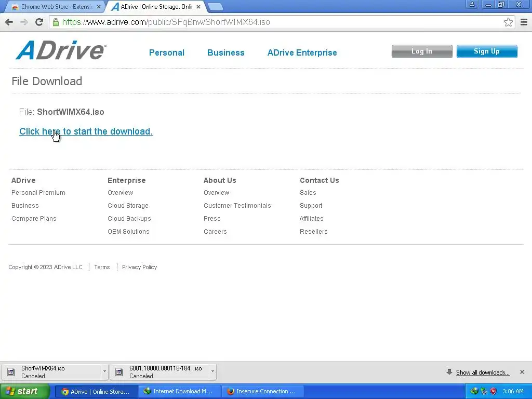
Task: Open the Resellers link
Action: pos(313,231)
